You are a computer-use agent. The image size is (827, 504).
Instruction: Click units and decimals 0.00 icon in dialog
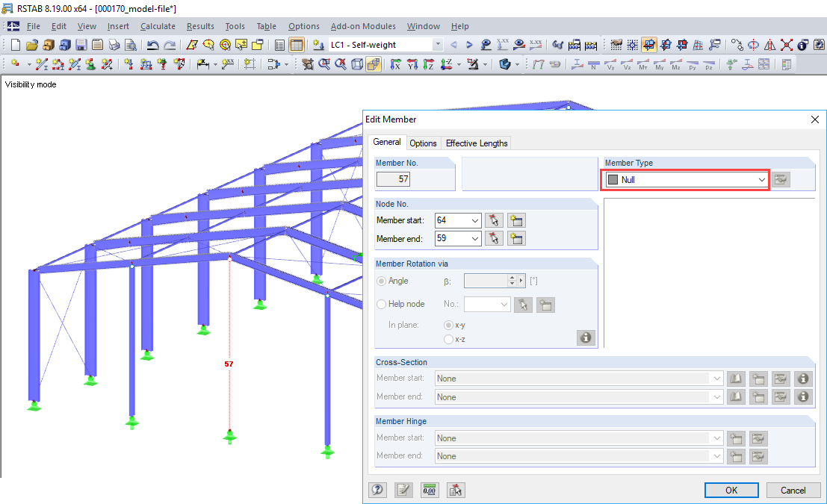point(430,491)
